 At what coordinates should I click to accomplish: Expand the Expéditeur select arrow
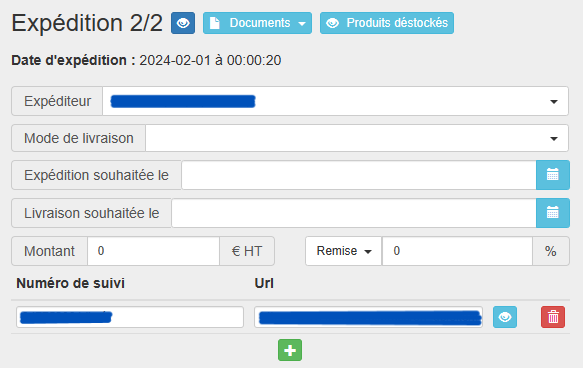pyautogui.click(x=554, y=101)
